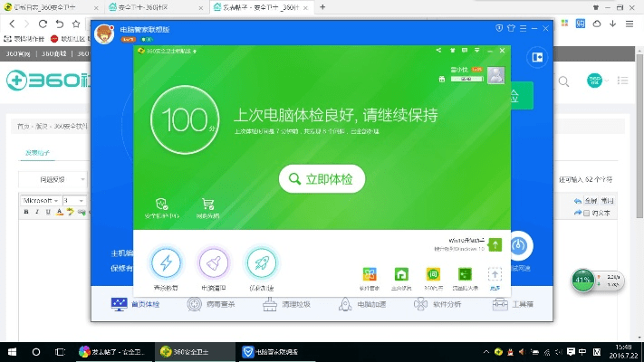
Task: Click the 360安全卫士 taskbar button
Action: 194,352
